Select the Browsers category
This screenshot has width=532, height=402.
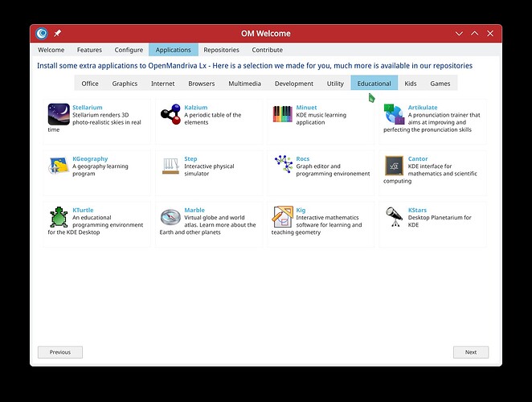[201, 84]
